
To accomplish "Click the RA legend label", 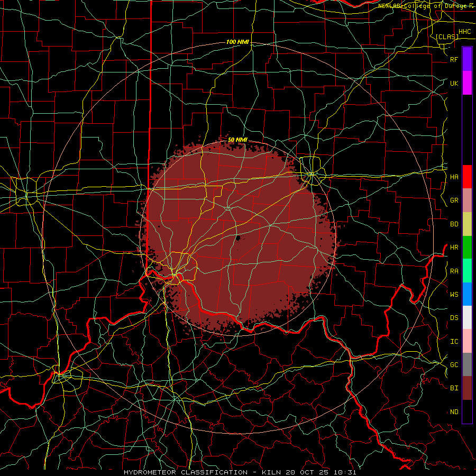I will click(454, 271).
